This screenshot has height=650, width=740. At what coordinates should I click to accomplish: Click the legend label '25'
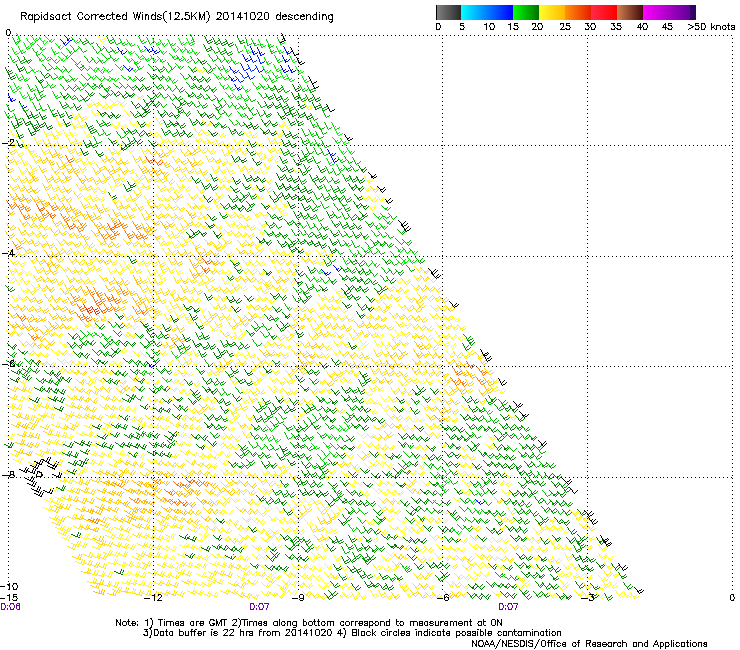[565, 27]
